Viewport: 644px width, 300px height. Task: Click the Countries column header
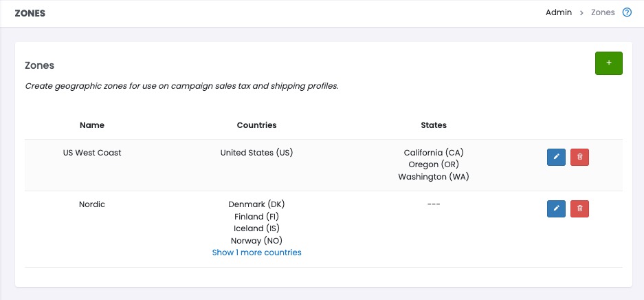point(256,125)
